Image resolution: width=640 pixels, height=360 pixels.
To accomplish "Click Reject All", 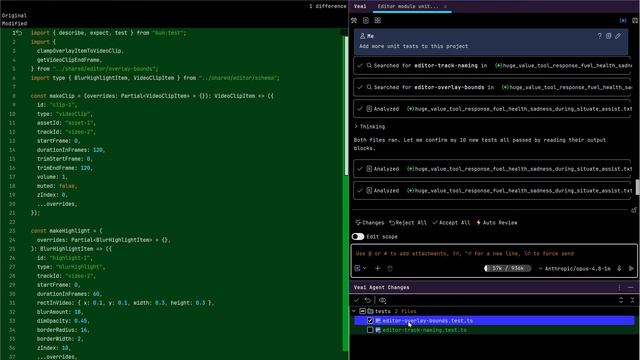I will [408, 223].
